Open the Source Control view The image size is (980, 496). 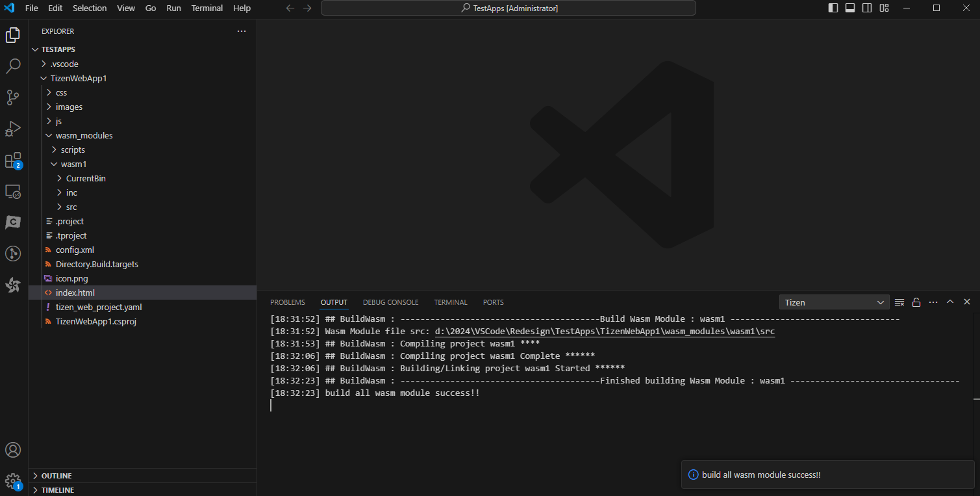(x=13, y=98)
